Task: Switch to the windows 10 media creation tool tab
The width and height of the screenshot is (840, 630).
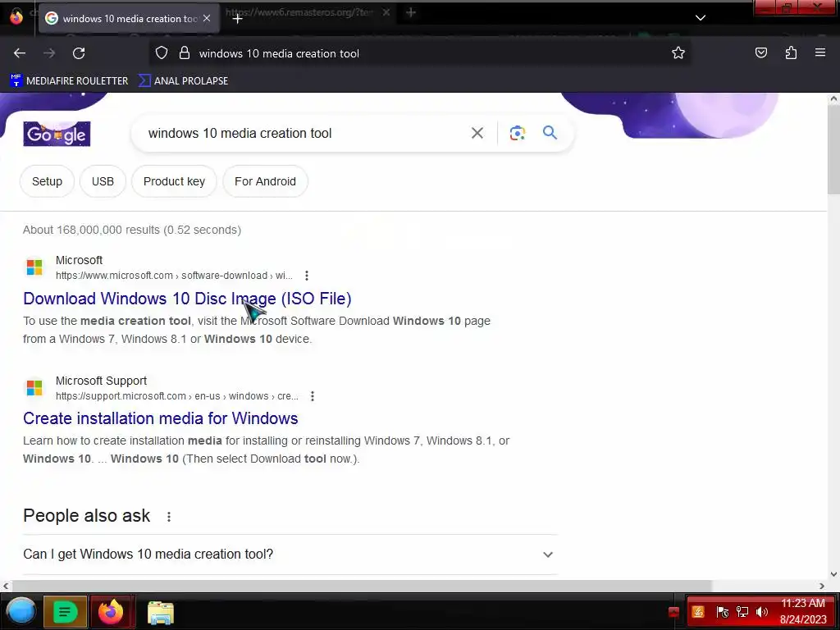Action: pos(129,18)
